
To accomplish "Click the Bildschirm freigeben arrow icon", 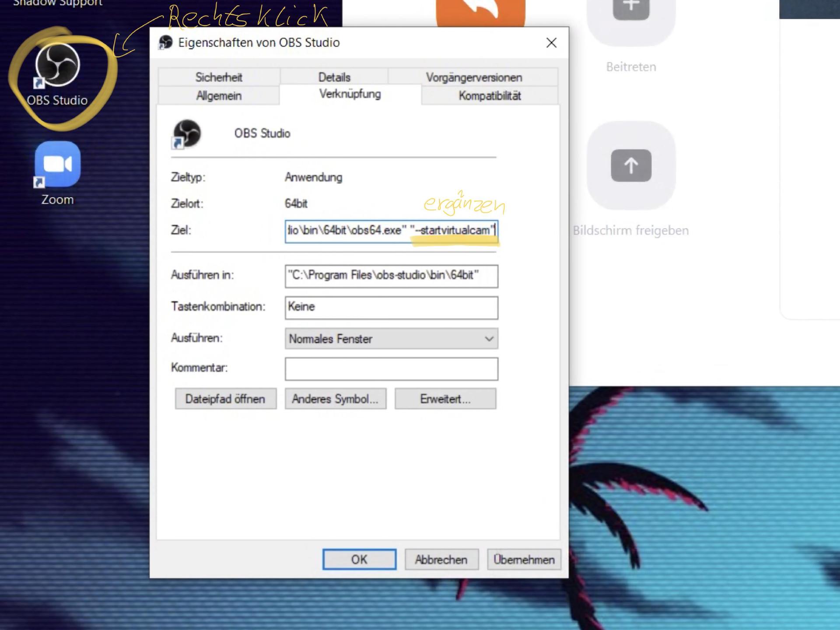I will coord(631,165).
